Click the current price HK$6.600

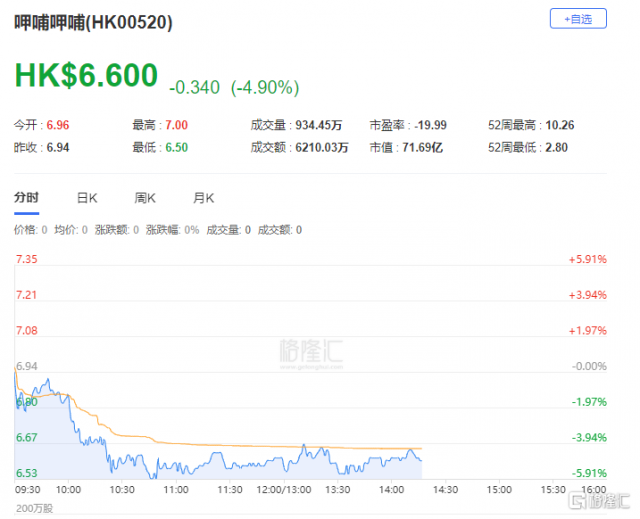click(86, 75)
